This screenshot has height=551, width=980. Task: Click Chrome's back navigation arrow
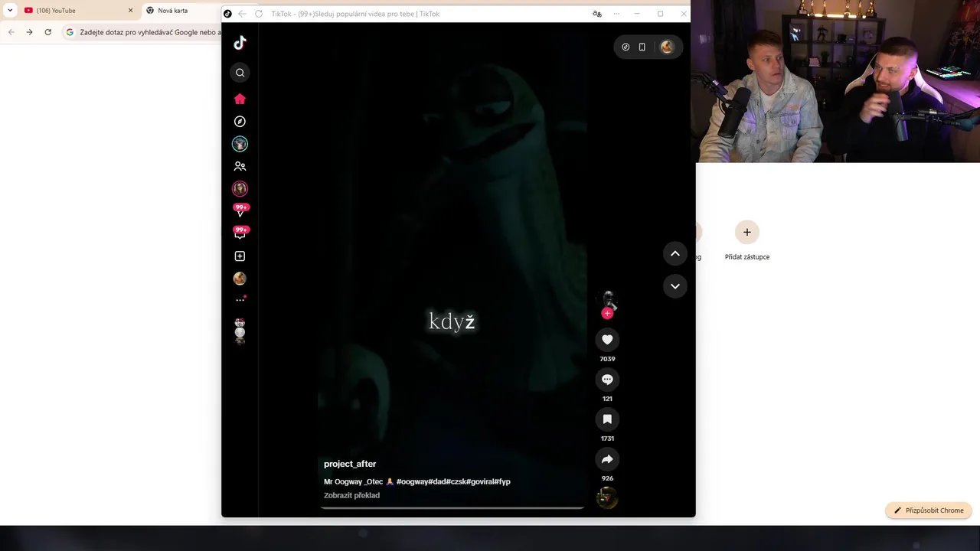coord(11,32)
